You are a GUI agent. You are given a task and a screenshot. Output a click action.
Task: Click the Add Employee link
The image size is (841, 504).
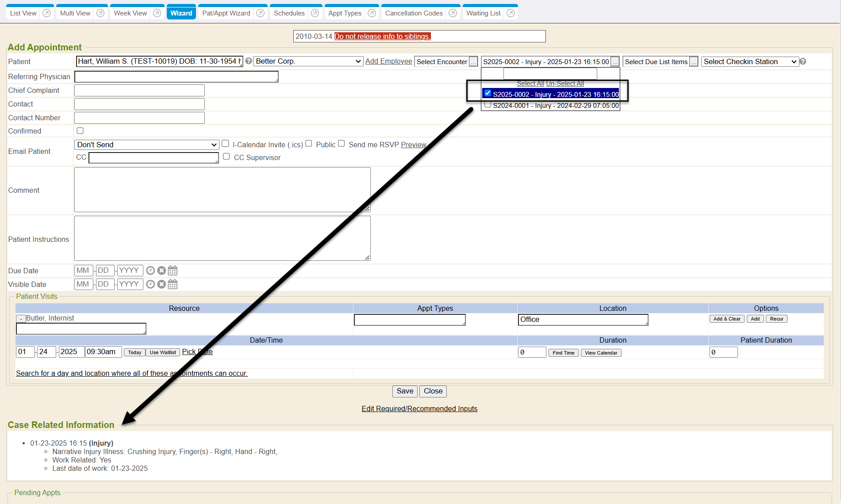pos(388,61)
